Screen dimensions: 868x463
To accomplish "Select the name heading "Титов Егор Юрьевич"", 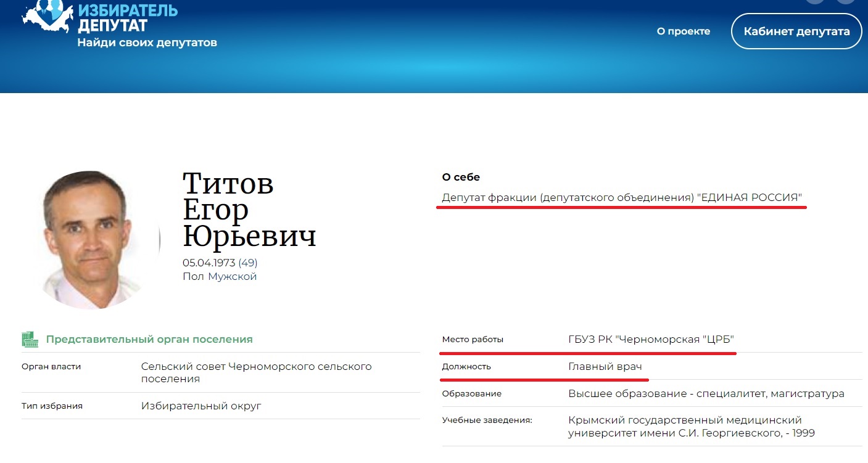I will [x=249, y=209].
